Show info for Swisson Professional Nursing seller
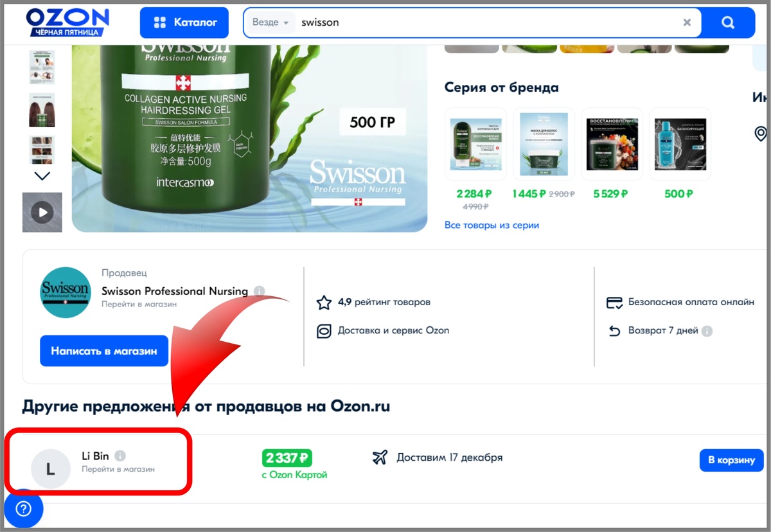The image size is (771, 532). pos(259,291)
